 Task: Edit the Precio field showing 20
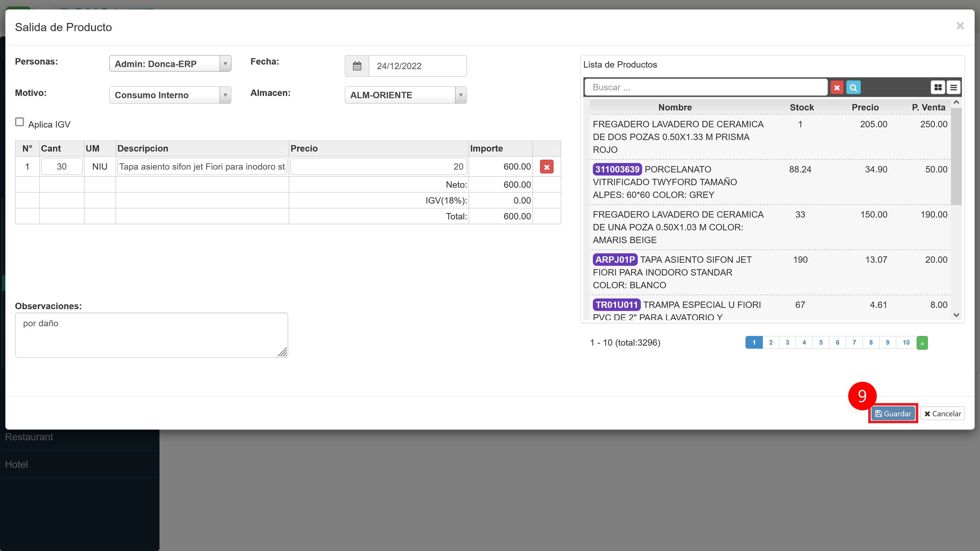[x=378, y=167]
